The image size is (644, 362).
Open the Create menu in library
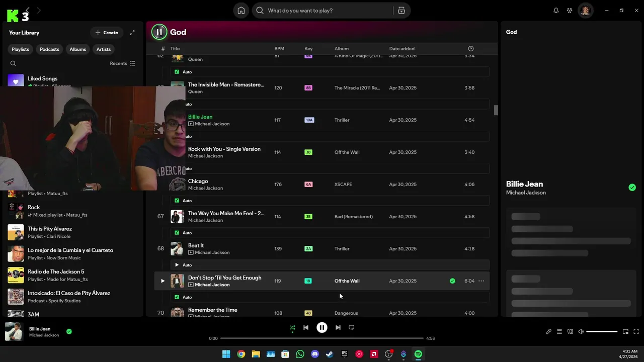pyautogui.click(x=107, y=33)
